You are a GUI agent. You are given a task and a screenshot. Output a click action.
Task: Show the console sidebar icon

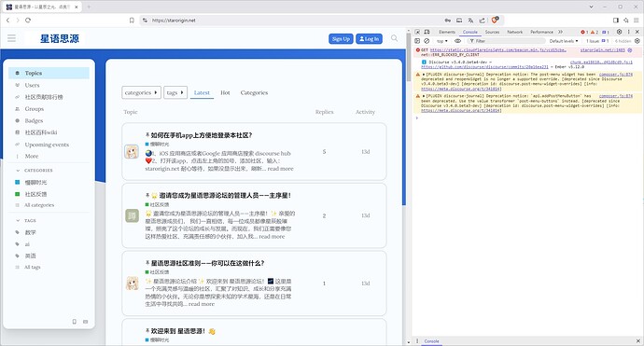coord(417,41)
